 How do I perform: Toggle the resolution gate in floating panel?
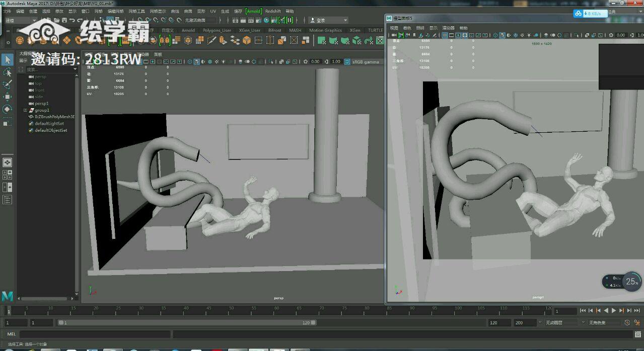[458, 35]
